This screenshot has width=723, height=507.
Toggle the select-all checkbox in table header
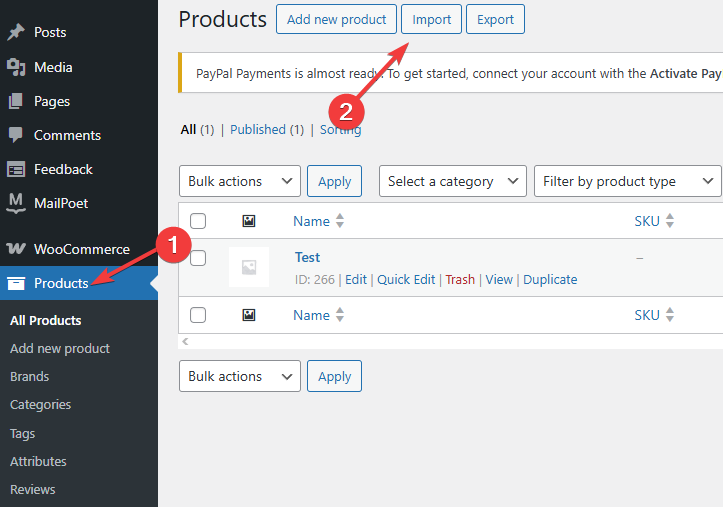click(x=198, y=221)
